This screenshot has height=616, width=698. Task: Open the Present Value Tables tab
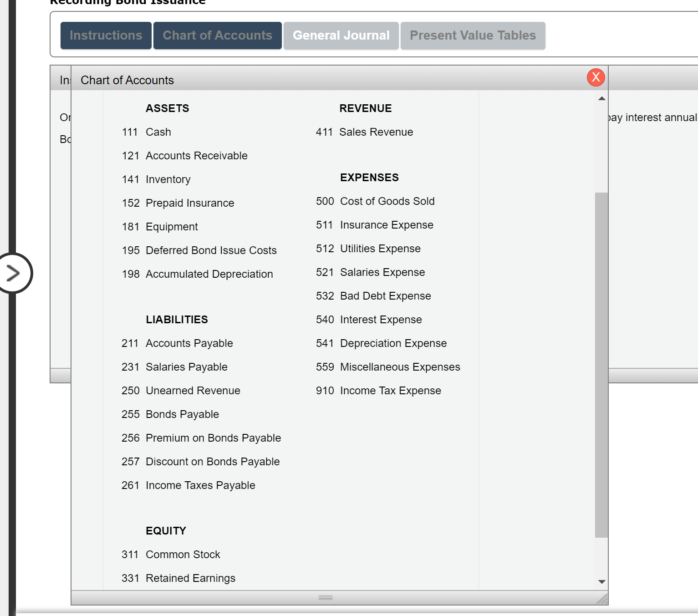point(473,36)
